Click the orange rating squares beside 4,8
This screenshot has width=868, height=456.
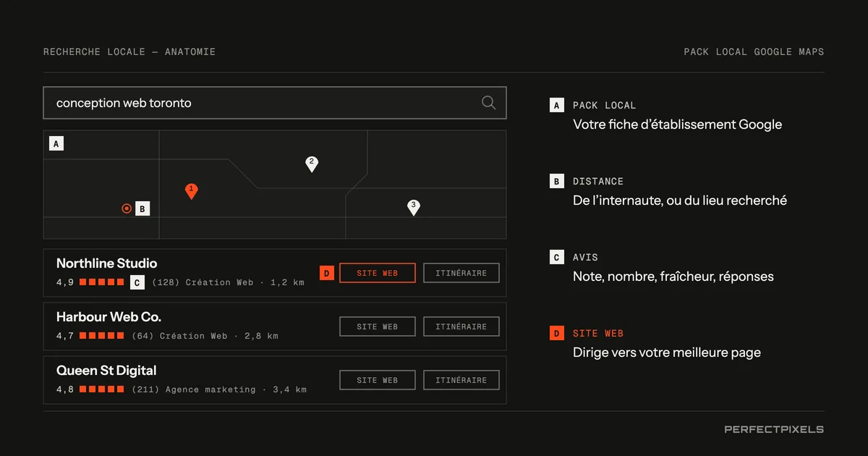click(x=102, y=389)
